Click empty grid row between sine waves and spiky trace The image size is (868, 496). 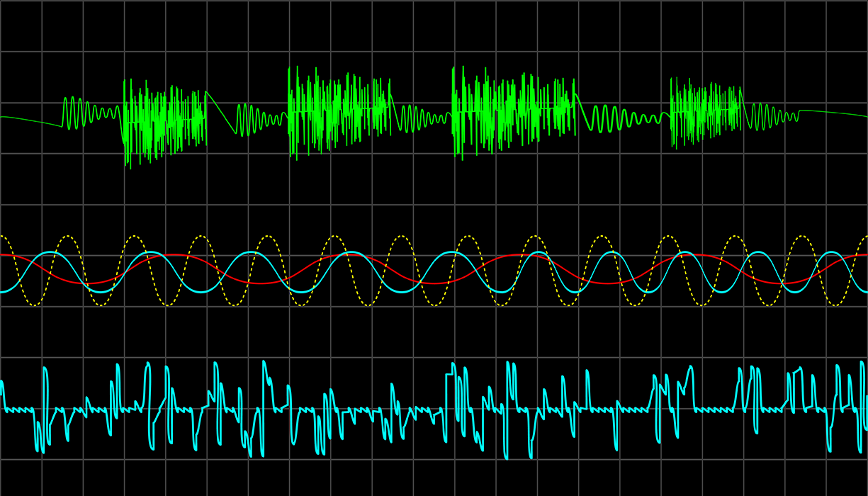434,332
